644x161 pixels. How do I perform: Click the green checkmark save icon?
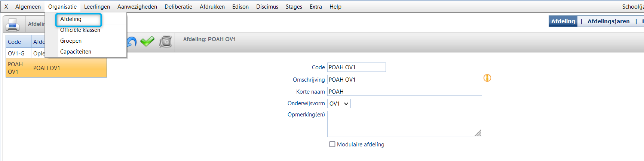147,41
